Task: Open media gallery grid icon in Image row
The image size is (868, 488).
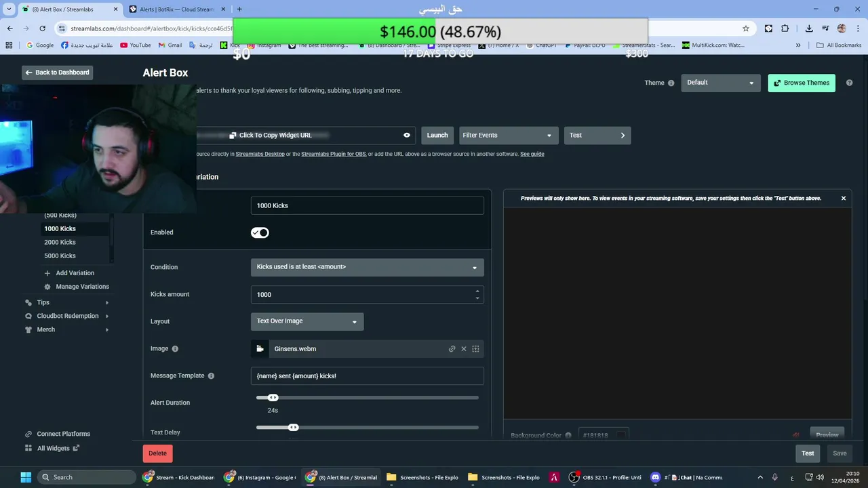Action: [x=475, y=349]
